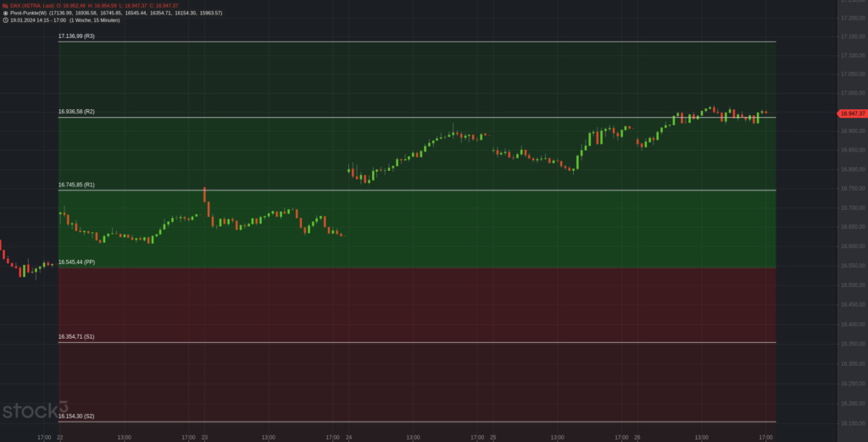Open the (1 Woche, 15 Minuten) timeframe setting
The width and height of the screenshot is (868, 442).
pyautogui.click(x=94, y=19)
